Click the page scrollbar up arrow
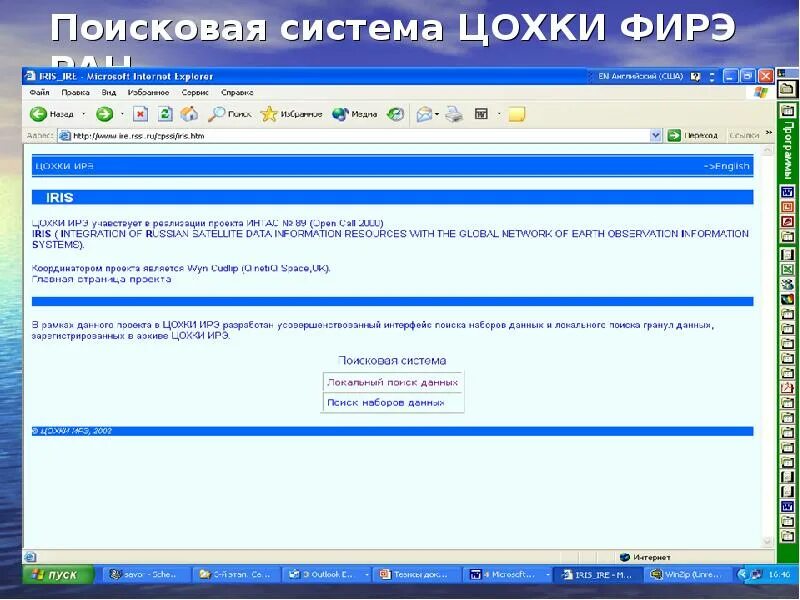Image resolution: width=800 pixels, height=600 pixels. click(767, 151)
